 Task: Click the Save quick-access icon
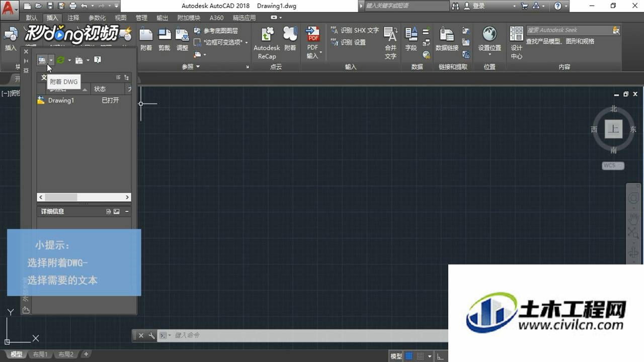pos(50,6)
